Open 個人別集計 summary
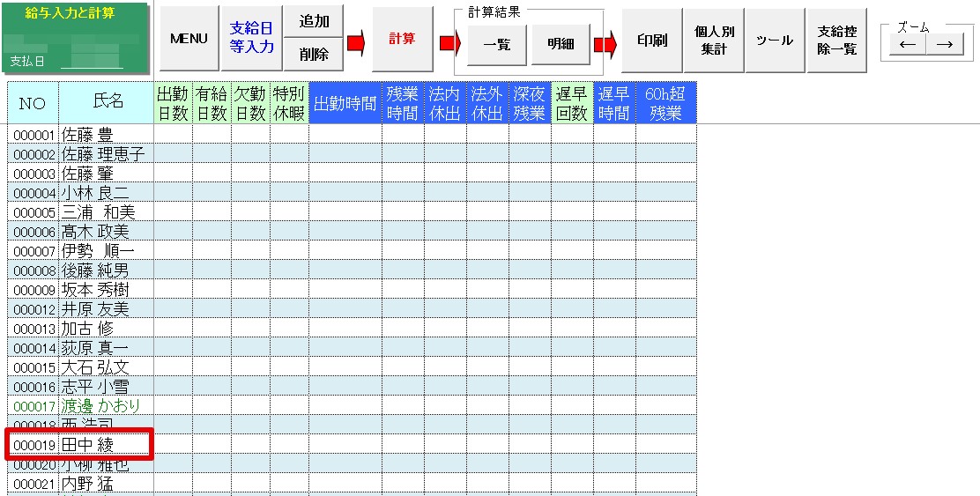Screen dimensions: 980x496 [x=714, y=41]
